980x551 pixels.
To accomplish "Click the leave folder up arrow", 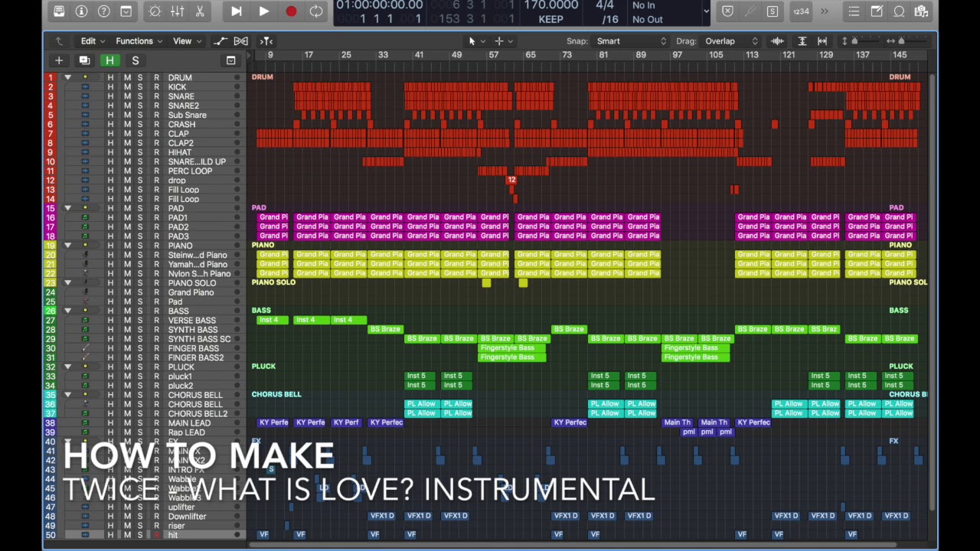I will click(59, 41).
